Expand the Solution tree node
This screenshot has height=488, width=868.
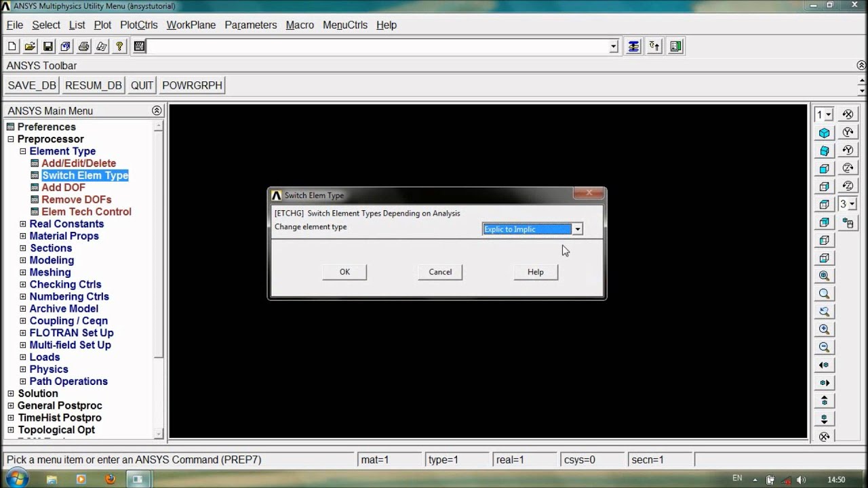point(10,393)
